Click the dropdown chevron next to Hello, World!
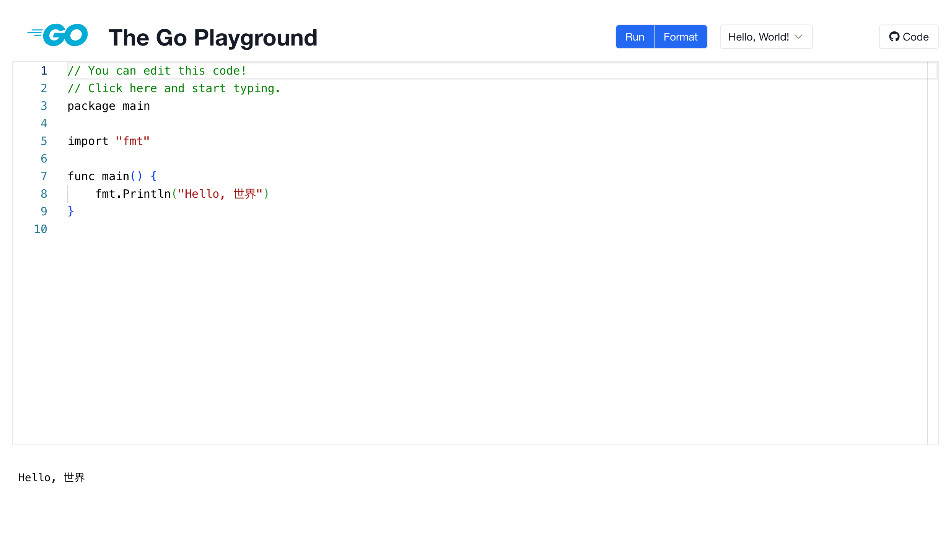This screenshot has width=951, height=560. 798,37
